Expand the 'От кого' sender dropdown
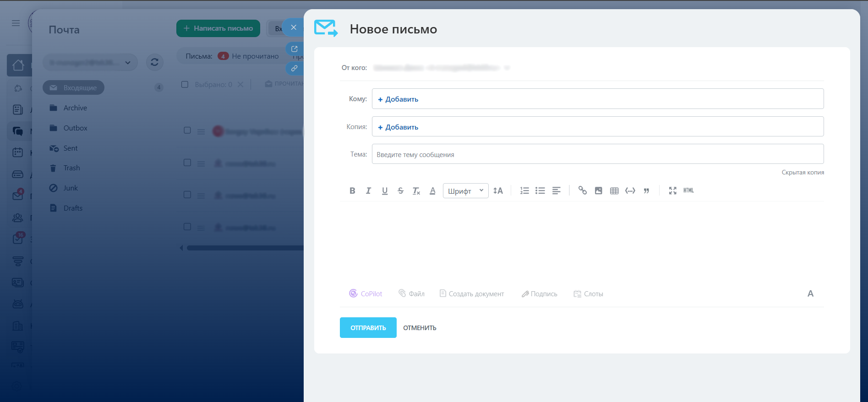Viewport: 868px width, 402px height. pos(507,68)
